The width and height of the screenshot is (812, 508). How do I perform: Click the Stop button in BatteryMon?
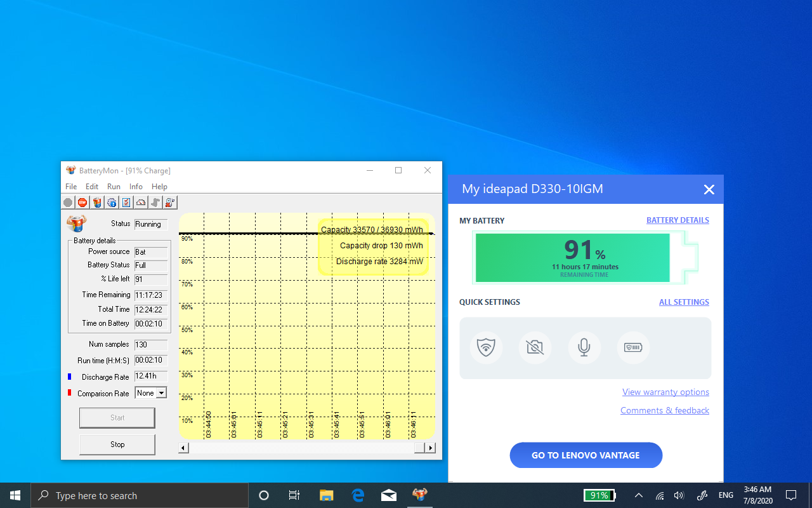click(117, 444)
